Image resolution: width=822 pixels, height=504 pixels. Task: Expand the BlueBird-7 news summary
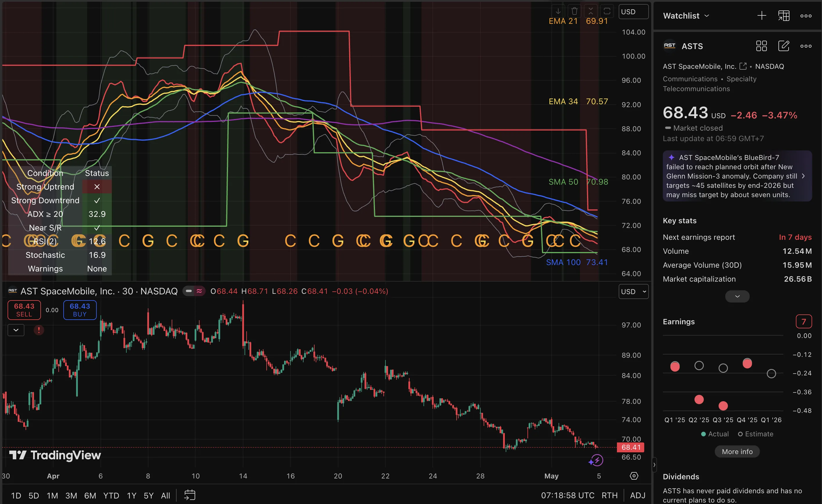tap(737, 176)
